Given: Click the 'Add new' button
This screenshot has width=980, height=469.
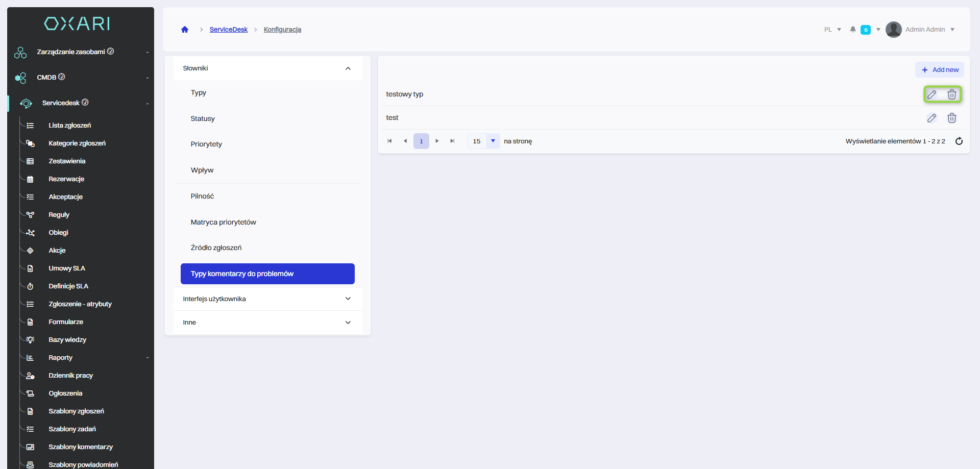Looking at the screenshot, I should [x=940, y=70].
